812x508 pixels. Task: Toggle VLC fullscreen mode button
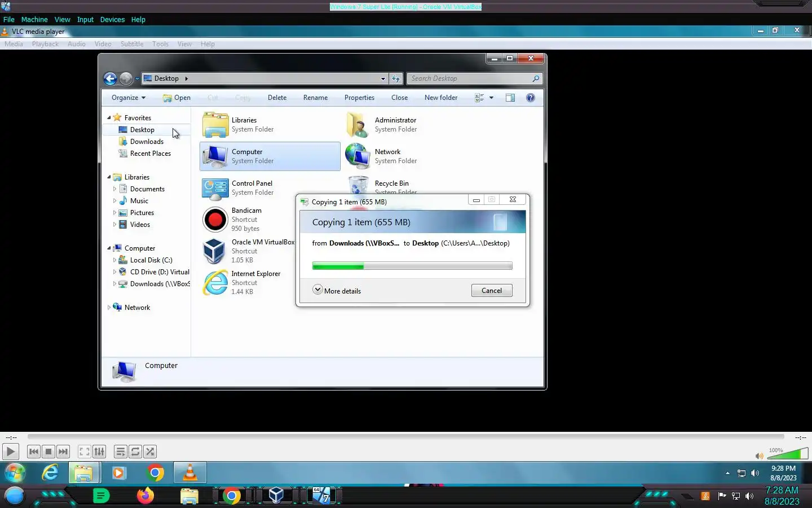click(84, 452)
